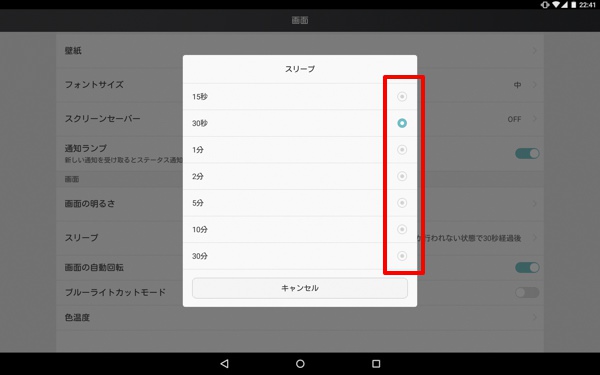Open スクリーンセーバー chevron next to OFF

(535, 119)
